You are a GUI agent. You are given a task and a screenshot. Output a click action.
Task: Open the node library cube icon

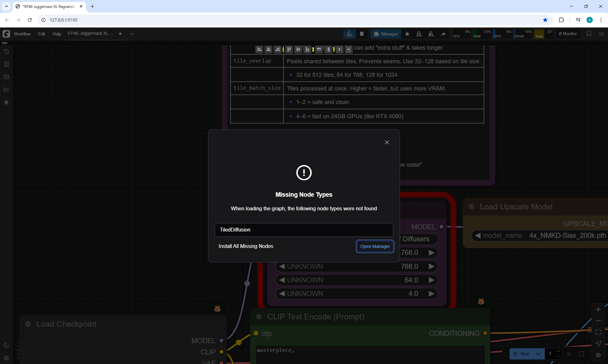6,77
